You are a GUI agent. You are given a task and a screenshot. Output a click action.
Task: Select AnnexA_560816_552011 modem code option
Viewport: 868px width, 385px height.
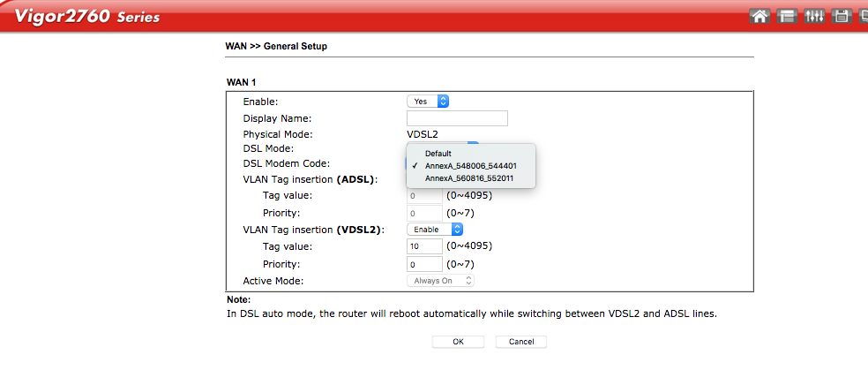tap(470, 178)
